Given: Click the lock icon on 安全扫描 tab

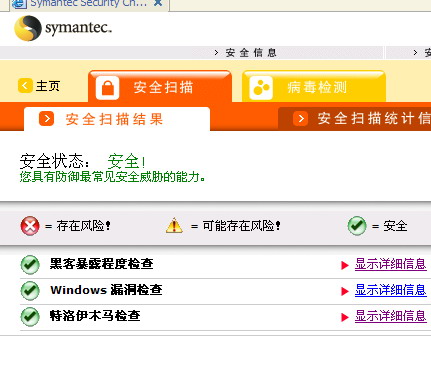Looking at the screenshot, I should click(x=107, y=88).
